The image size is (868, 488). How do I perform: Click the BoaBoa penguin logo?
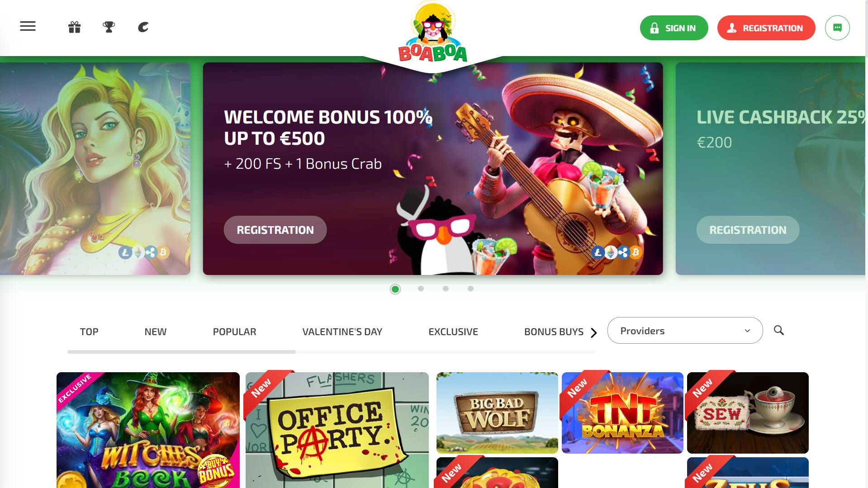pos(433,33)
